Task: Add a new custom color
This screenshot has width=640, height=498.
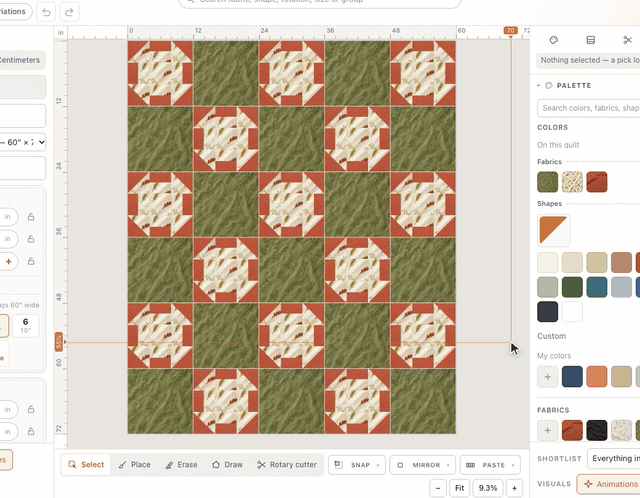Action: tap(547, 376)
